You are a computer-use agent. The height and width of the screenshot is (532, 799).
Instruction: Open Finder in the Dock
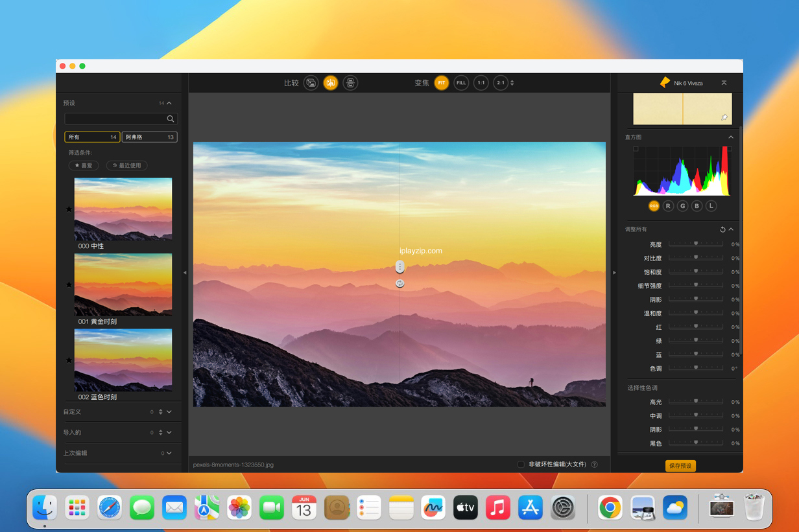[45, 507]
